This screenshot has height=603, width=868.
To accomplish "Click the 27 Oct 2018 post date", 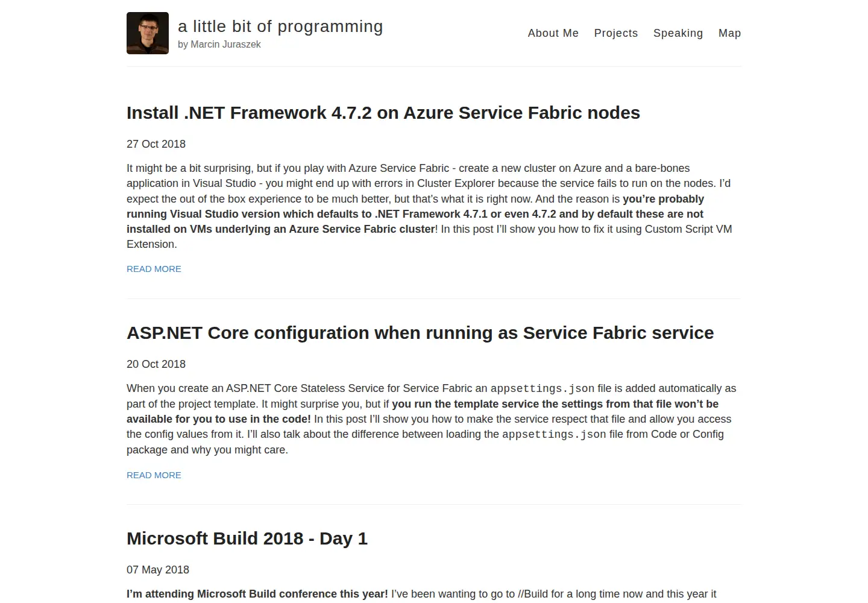I will [156, 144].
